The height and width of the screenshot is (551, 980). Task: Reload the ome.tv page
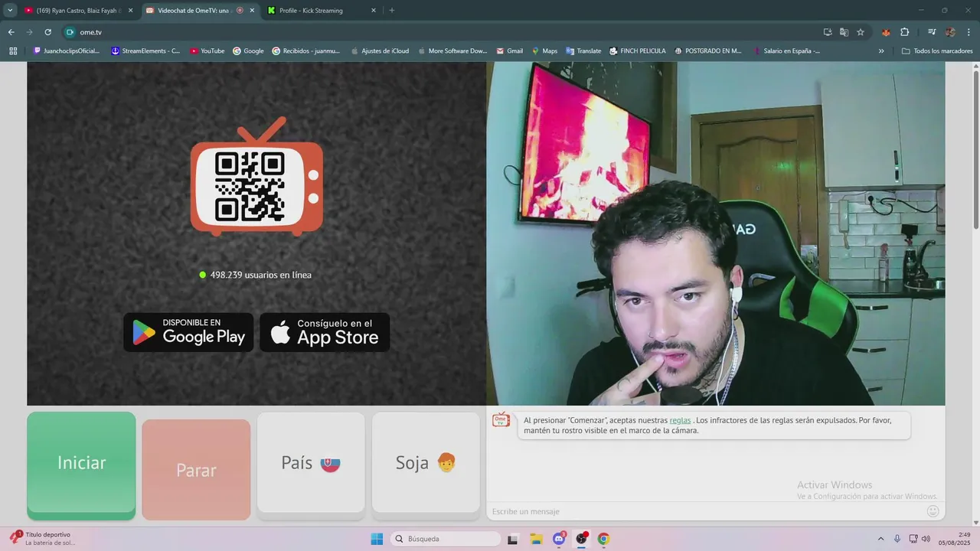click(x=47, y=32)
